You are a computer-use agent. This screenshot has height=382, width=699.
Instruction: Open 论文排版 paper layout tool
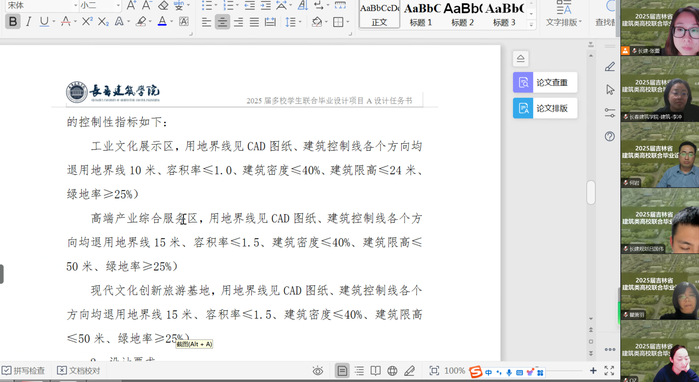click(545, 108)
